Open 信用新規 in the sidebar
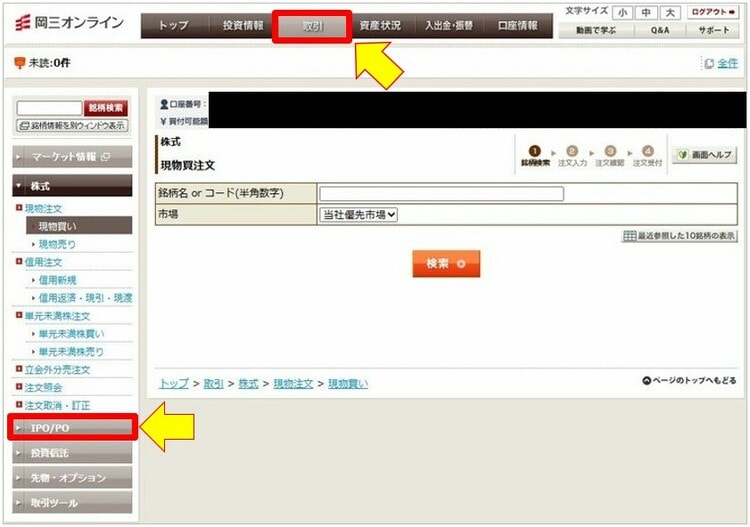Image resolution: width=750 pixels, height=527 pixels. [x=57, y=280]
